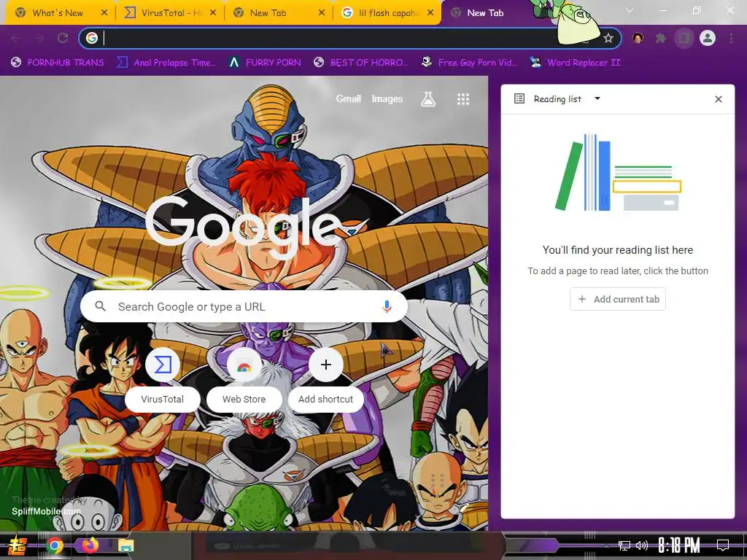
Task: Click the avatar extension icon beside the star
Action: pos(638,38)
